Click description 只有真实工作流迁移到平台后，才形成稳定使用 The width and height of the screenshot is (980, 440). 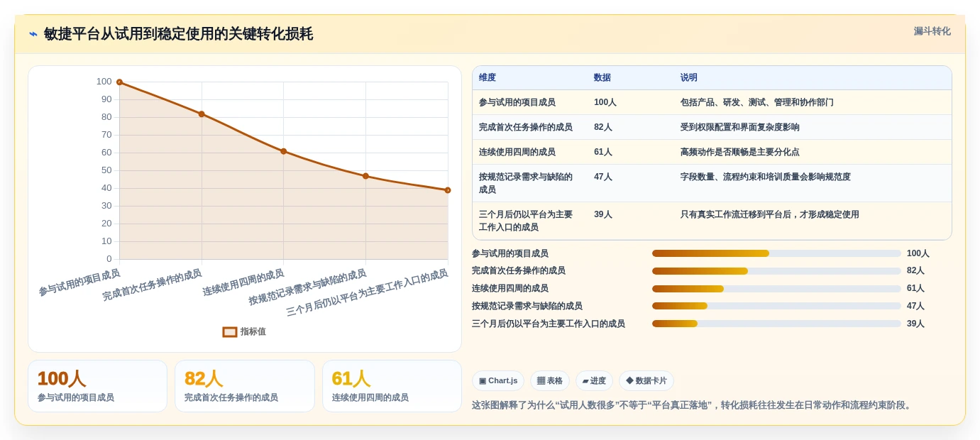(x=770, y=214)
